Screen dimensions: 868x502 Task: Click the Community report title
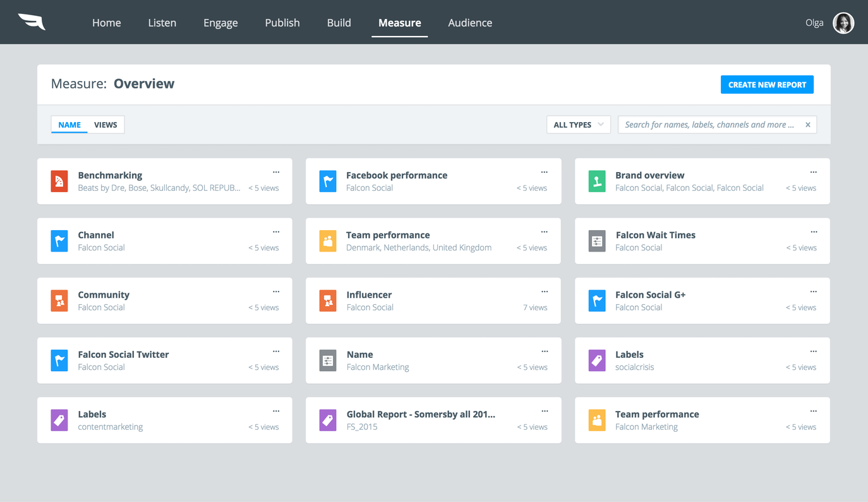pos(104,295)
